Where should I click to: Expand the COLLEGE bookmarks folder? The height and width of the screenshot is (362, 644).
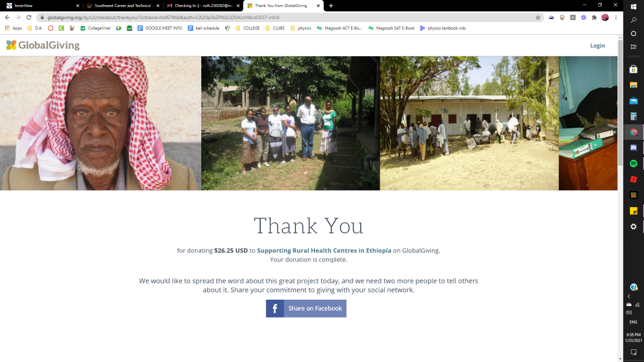point(248,28)
